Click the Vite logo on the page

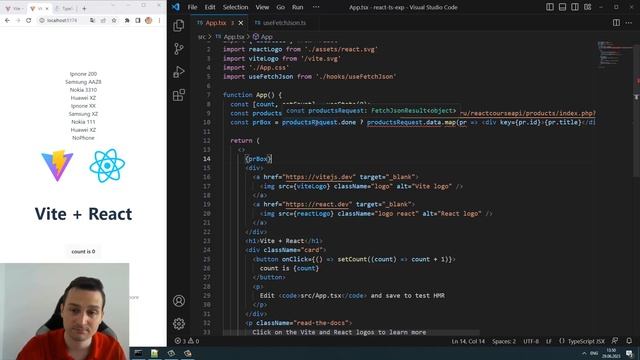[57, 165]
